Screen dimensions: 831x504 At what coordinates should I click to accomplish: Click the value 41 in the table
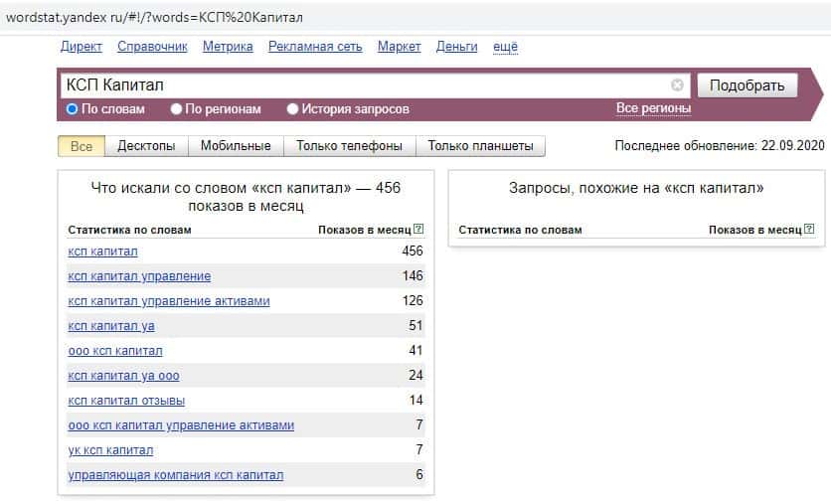tap(415, 350)
